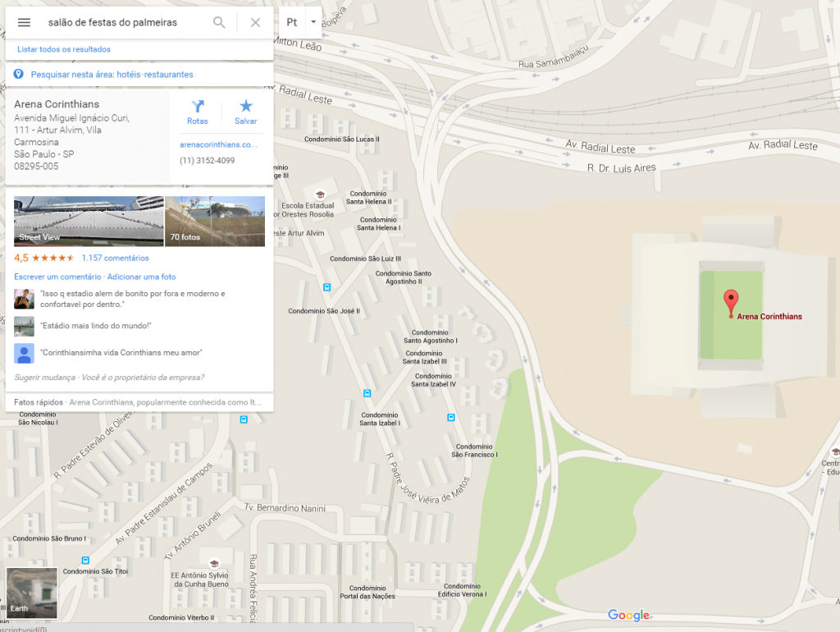Click the EE Antônio Sylvio school icon
Screen dimensions: 840x632
pos(214,564)
